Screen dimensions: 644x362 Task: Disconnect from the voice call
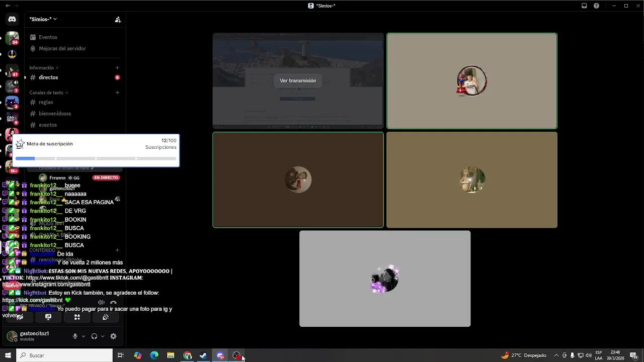click(x=113, y=303)
